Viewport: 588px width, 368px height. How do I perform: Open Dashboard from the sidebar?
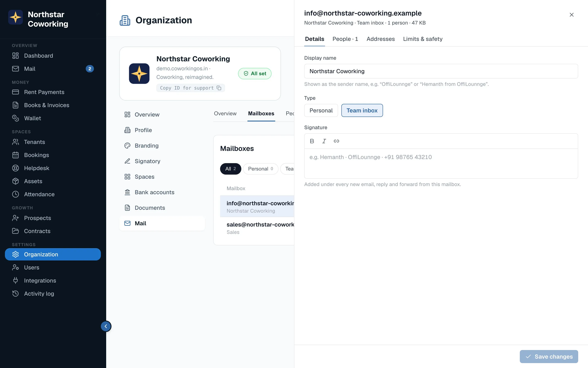pyautogui.click(x=53, y=56)
